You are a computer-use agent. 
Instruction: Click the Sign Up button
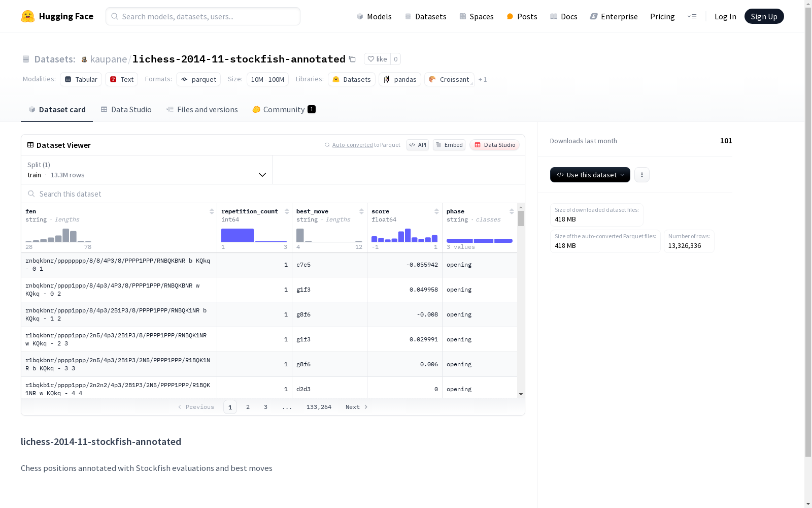(x=764, y=16)
